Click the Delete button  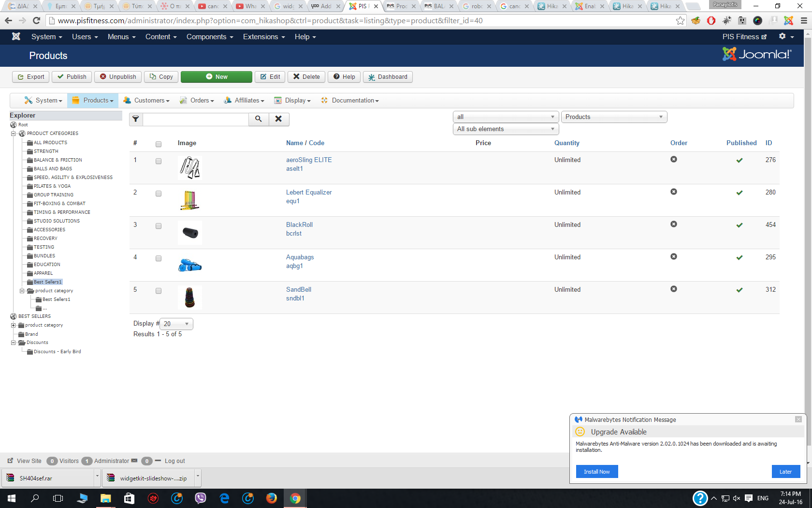point(306,77)
